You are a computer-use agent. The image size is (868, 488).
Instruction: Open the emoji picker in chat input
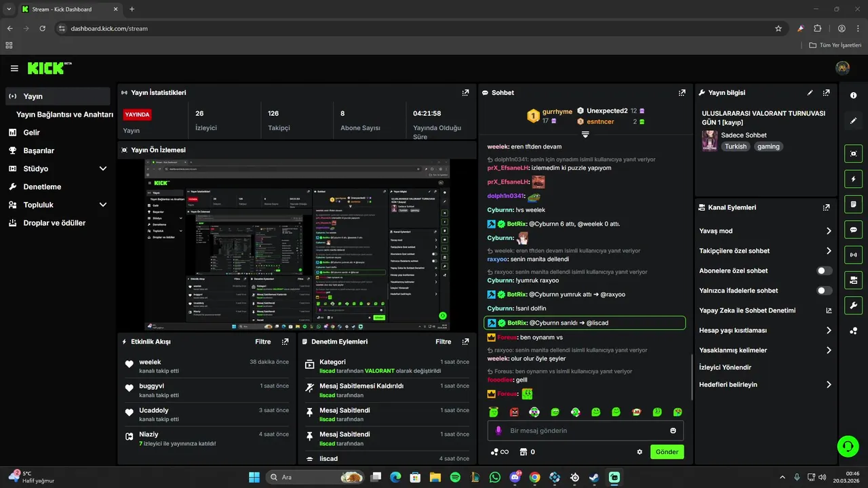(673, 430)
